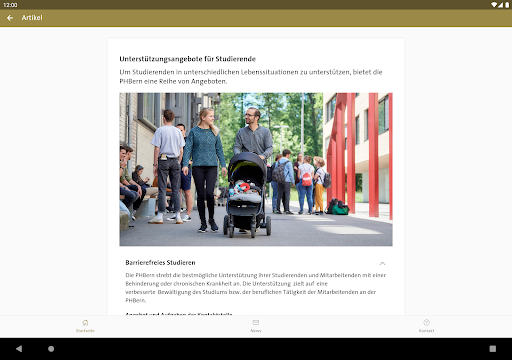This screenshot has height=360, width=512.
Task: Open the News envelope icon
Action: [x=256, y=322]
